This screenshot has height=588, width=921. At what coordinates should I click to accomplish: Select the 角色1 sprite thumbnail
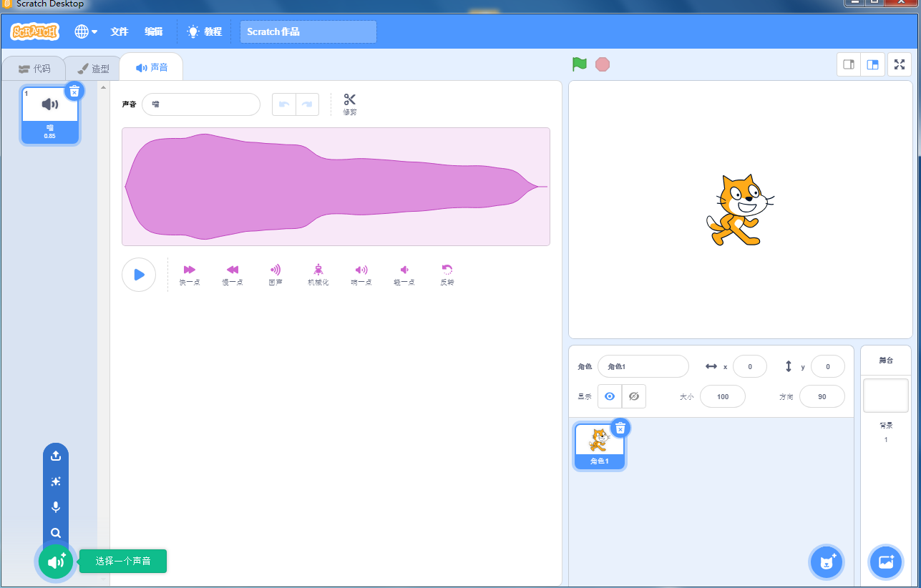599,445
